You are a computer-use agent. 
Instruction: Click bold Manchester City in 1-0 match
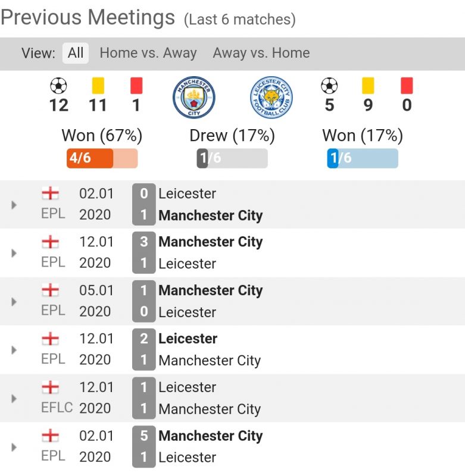(x=210, y=290)
